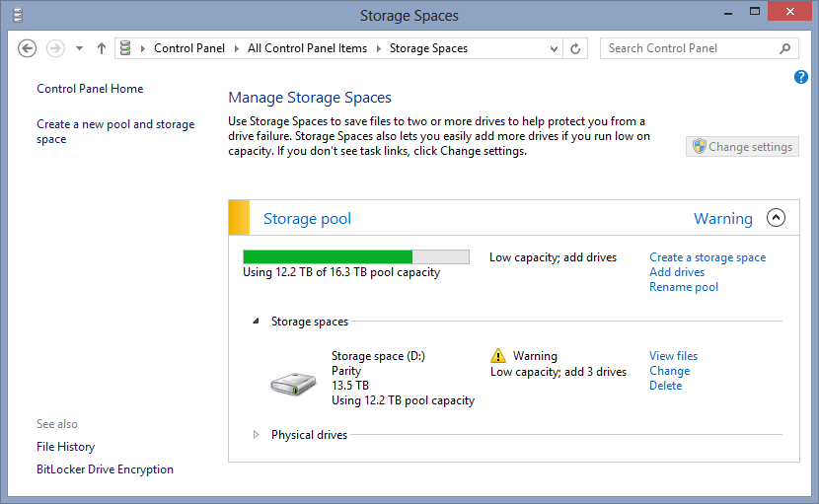Click the search magnifier icon
Viewport: 819px width, 504px height.
784,48
